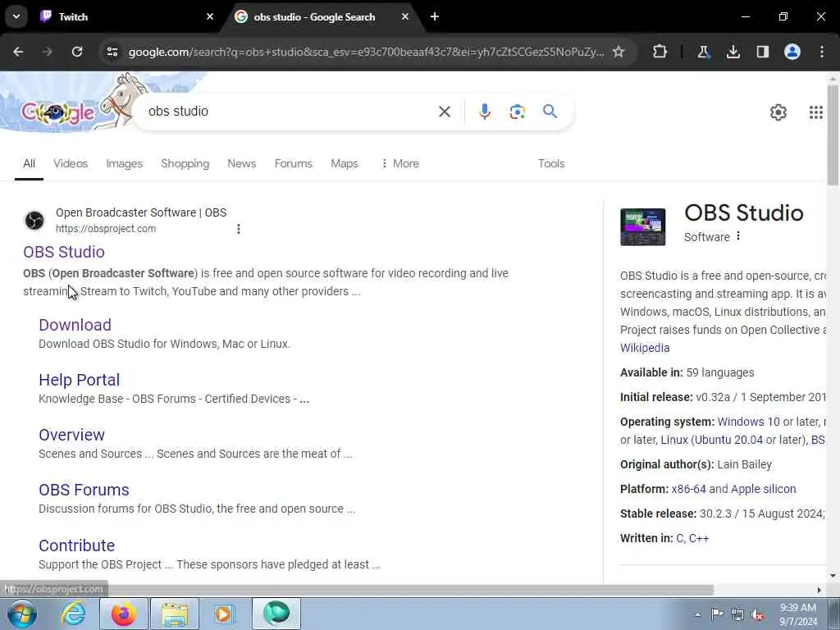Image resolution: width=840 pixels, height=630 pixels.
Task: Open the Action Center flag icon
Action: point(717,614)
